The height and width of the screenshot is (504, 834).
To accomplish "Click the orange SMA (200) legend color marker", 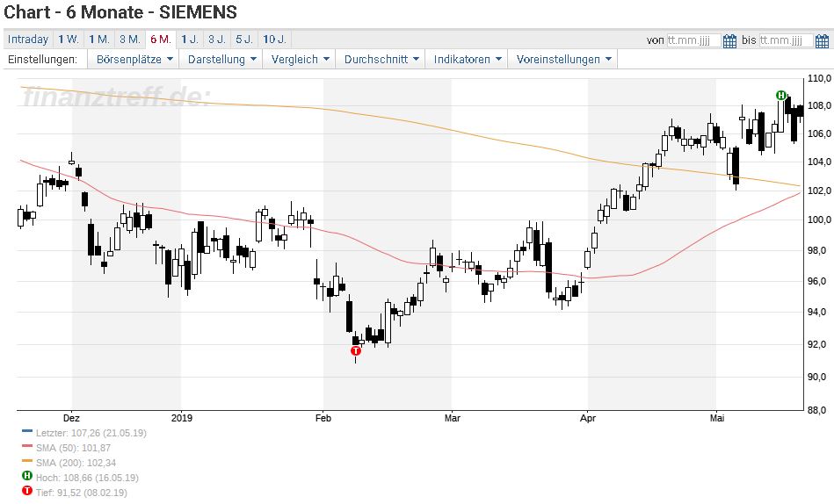I will [x=26, y=461].
